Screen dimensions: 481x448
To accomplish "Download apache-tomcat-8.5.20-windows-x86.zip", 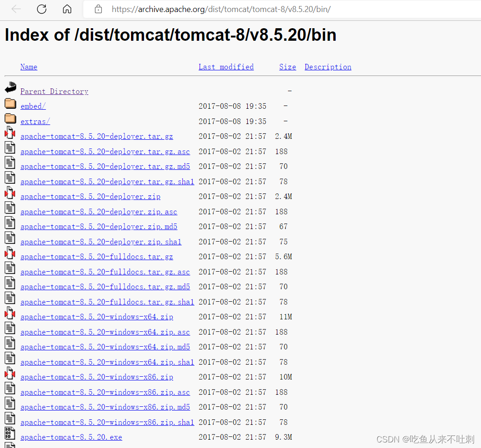I will pyautogui.click(x=97, y=377).
